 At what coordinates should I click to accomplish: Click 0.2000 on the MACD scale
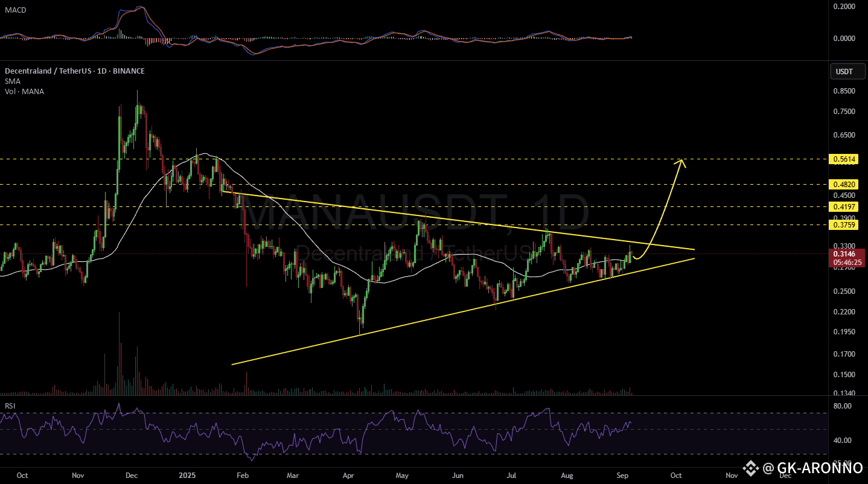click(844, 7)
